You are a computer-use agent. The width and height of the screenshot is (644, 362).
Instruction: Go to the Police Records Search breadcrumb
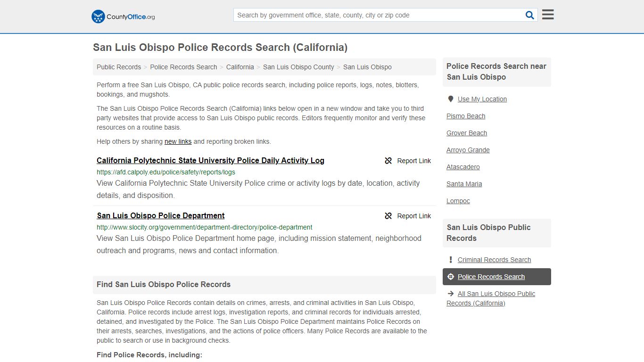pyautogui.click(x=183, y=67)
